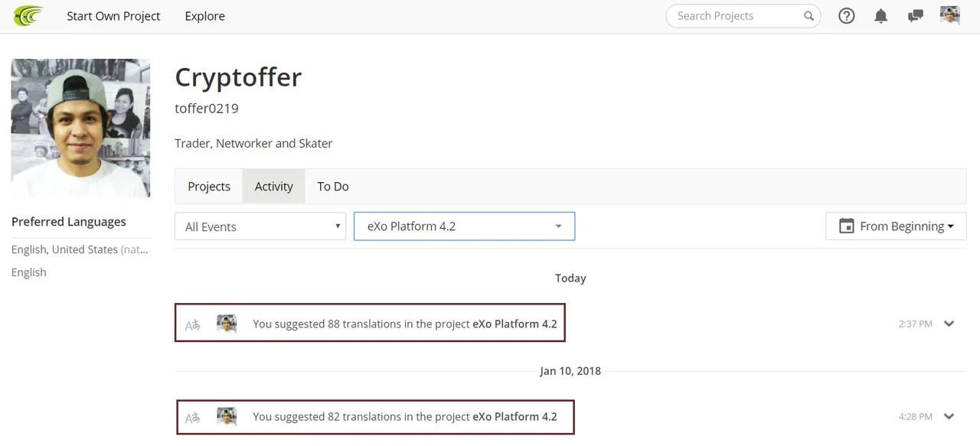The height and width of the screenshot is (446, 980).
Task: Open the From Beginning date range dropdown
Action: click(x=896, y=226)
